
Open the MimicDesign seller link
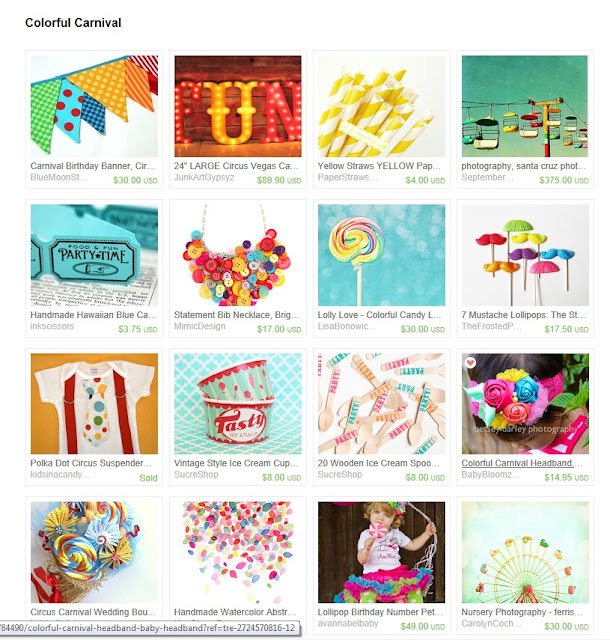point(200,326)
